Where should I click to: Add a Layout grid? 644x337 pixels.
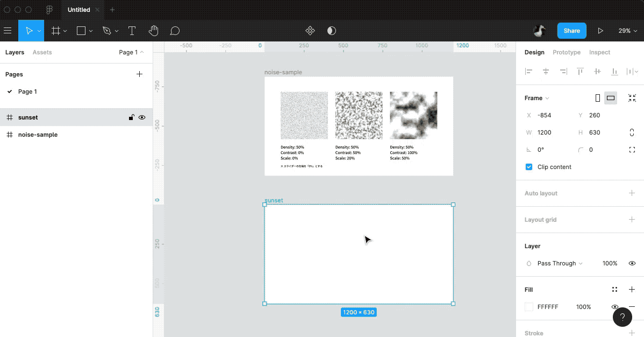pos(632,219)
